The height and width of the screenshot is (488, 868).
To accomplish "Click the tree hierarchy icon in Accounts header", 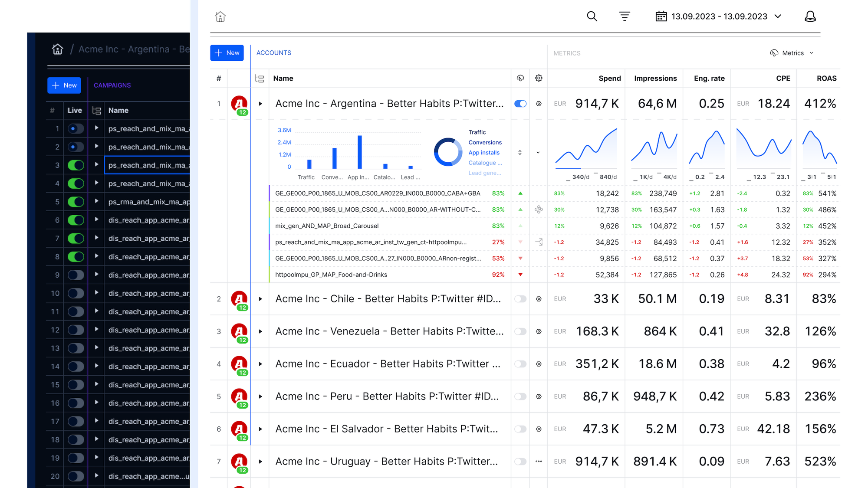I will click(260, 79).
